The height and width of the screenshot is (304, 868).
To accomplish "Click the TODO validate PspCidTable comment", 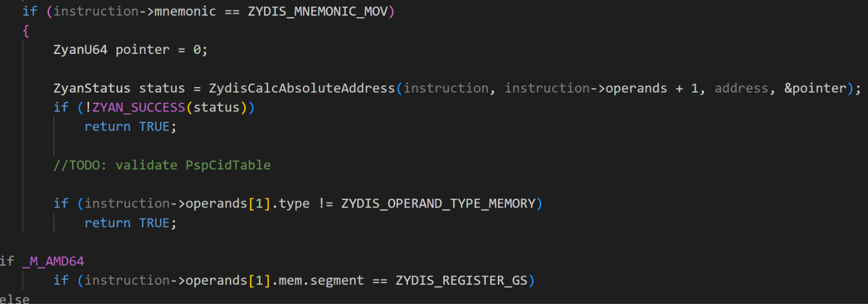I will coord(162,165).
